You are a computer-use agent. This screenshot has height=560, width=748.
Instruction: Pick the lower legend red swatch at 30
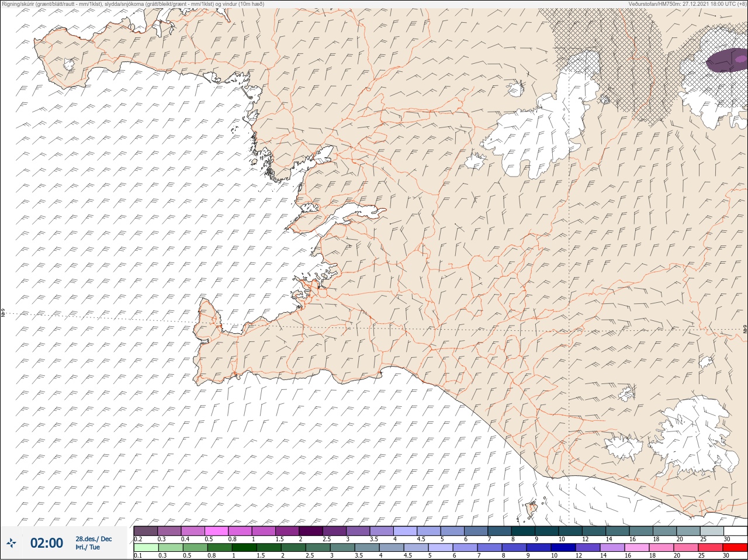coord(736,548)
